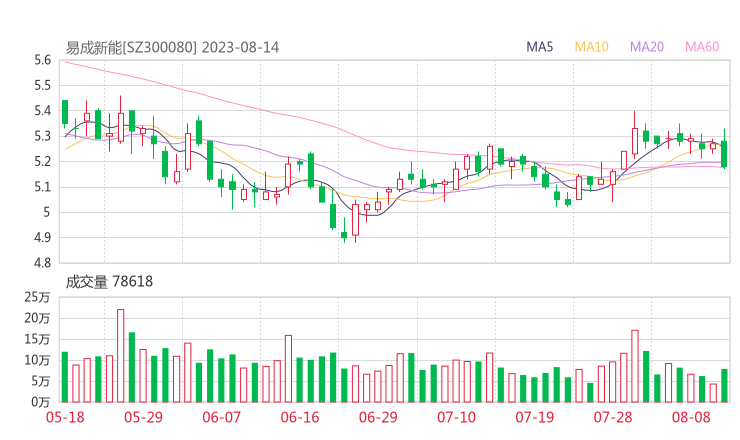The image size is (740, 440).
Task: Click the 25万 volume axis label
Action: (x=37, y=297)
